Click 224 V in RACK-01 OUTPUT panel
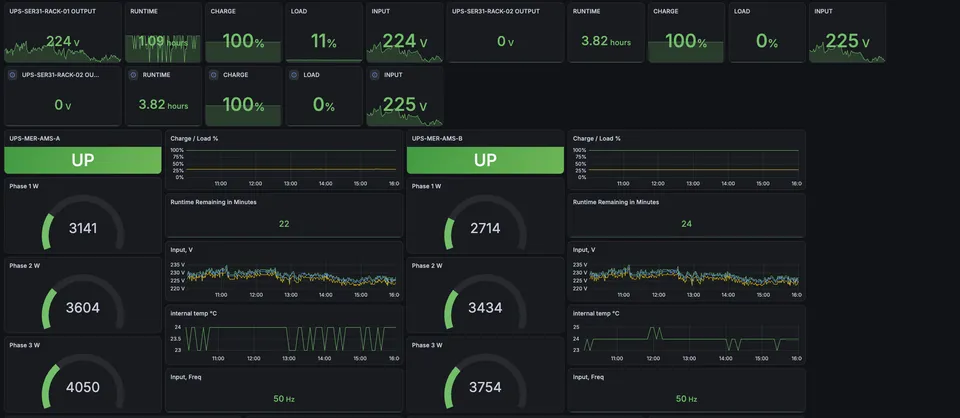The width and height of the screenshot is (960, 418). tap(62, 42)
